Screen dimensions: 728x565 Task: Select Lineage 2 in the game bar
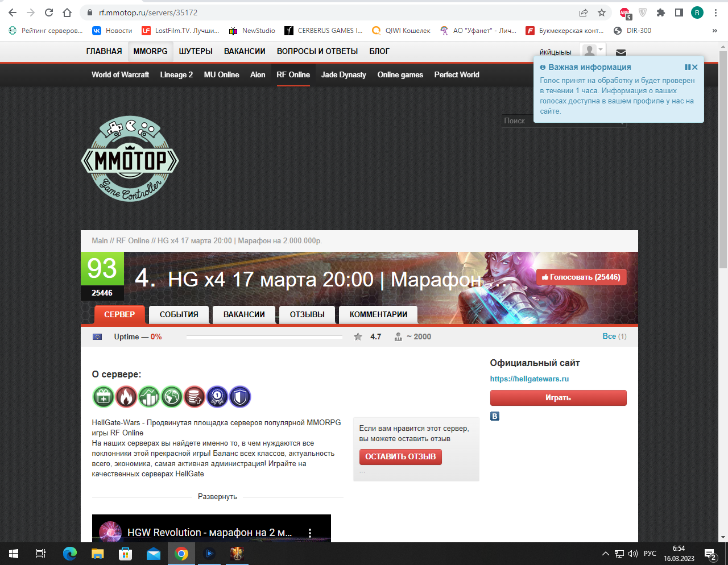(x=176, y=74)
